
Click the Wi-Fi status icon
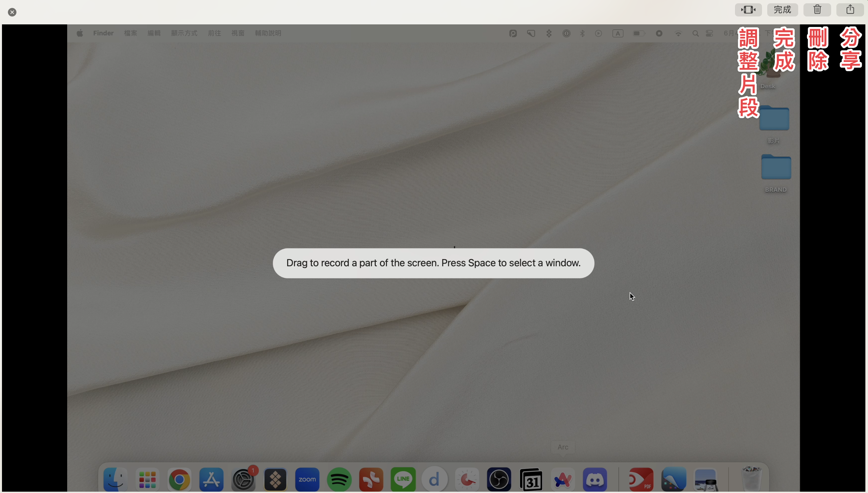(x=678, y=33)
